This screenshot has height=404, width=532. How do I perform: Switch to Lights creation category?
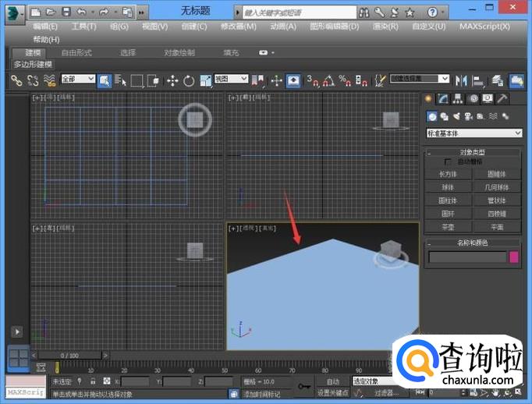[x=457, y=116]
